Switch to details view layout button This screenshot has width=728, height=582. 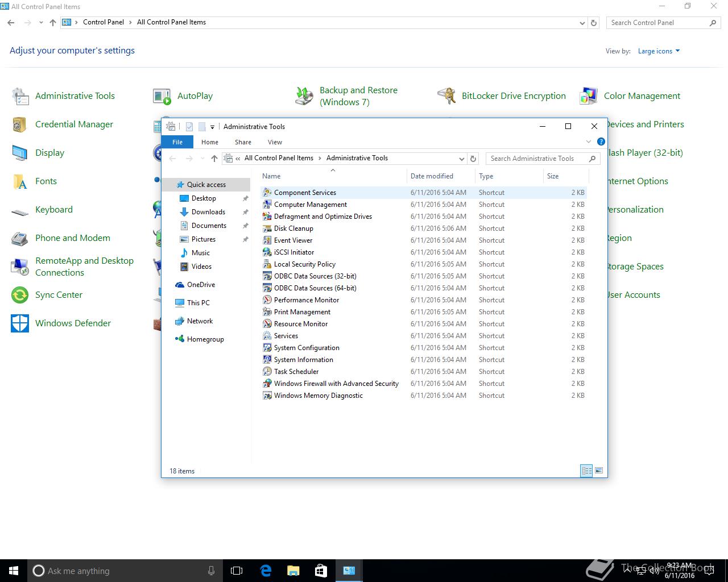586,471
